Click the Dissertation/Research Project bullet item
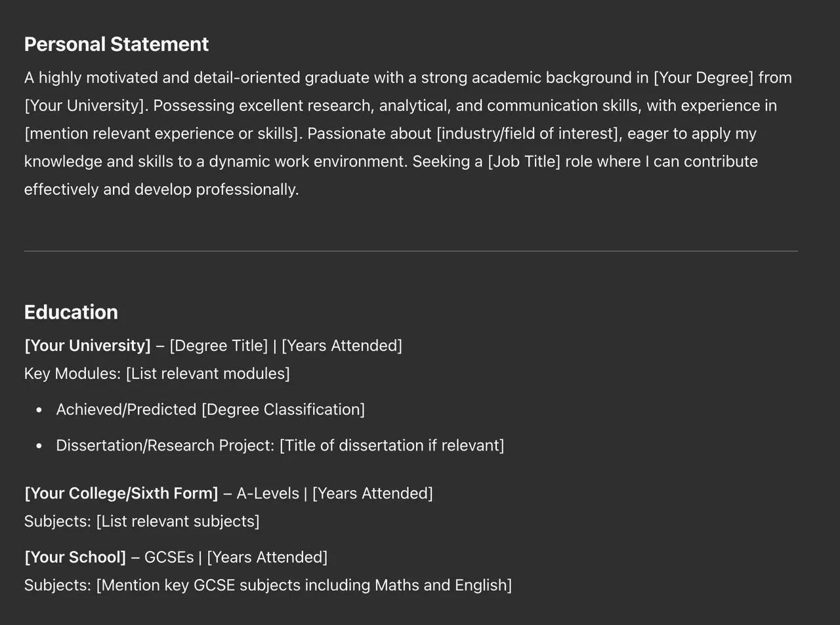The width and height of the screenshot is (840, 625). pos(280,446)
